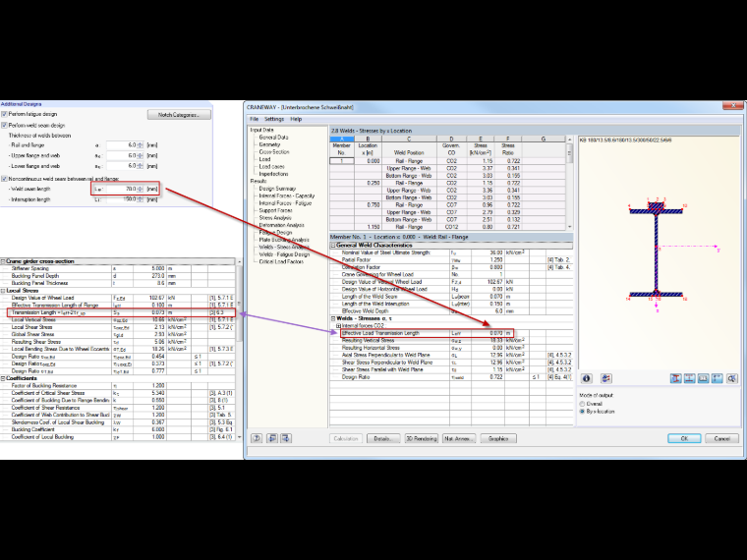Image resolution: width=747 pixels, height=560 pixels.
Task: Collapse General Weld Characteristics group
Action: [x=333, y=246]
